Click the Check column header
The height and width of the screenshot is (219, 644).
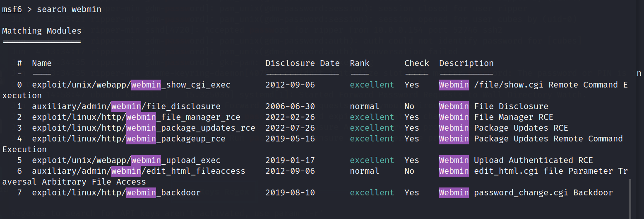coord(416,63)
